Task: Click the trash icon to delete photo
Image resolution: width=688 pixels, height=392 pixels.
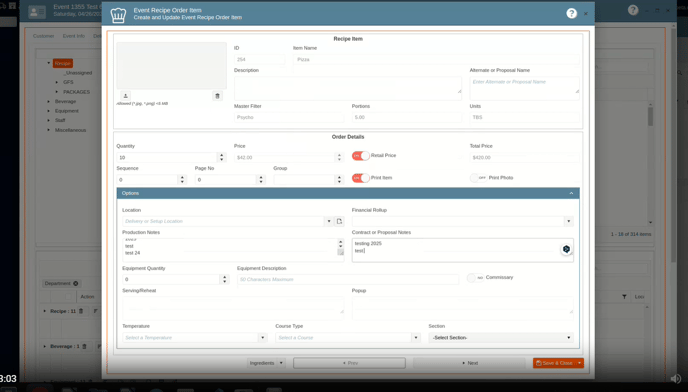Action: click(217, 96)
